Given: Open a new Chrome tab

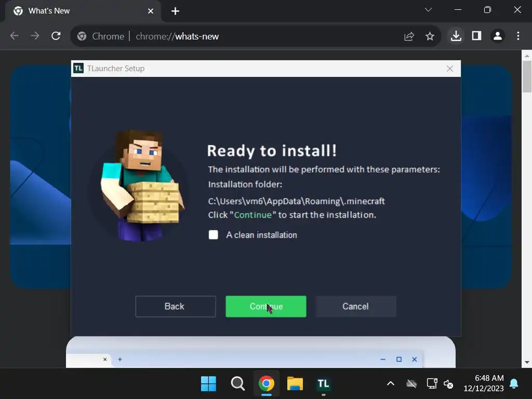Looking at the screenshot, I should coord(175,11).
